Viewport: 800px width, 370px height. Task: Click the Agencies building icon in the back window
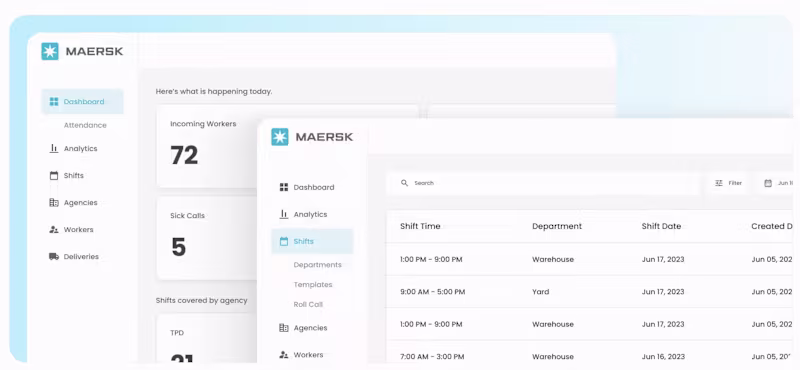click(x=54, y=203)
